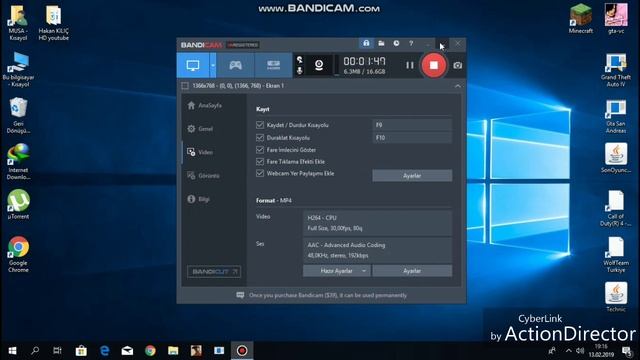The height and width of the screenshot is (360, 640).
Task: Click Bandicam recording icon in taskbar
Action: tap(242, 351)
